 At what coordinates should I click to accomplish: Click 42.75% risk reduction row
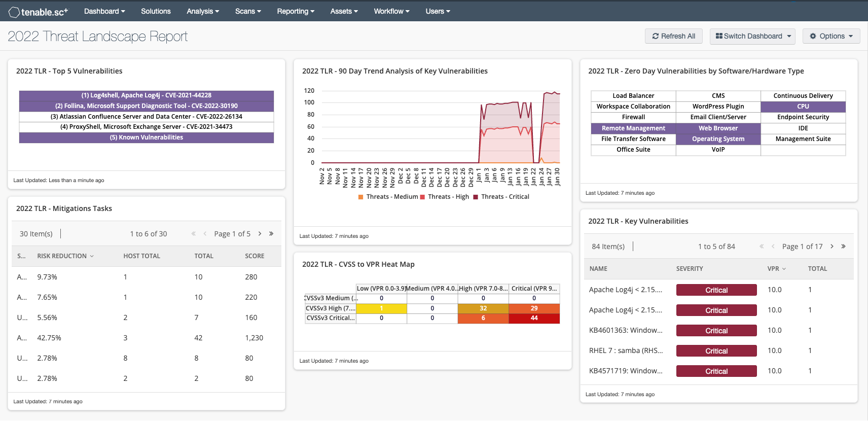(x=147, y=338)
